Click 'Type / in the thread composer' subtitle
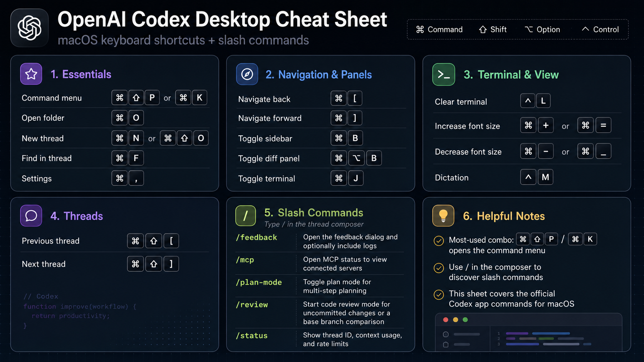Screen dimensions: 644x362 314,224
